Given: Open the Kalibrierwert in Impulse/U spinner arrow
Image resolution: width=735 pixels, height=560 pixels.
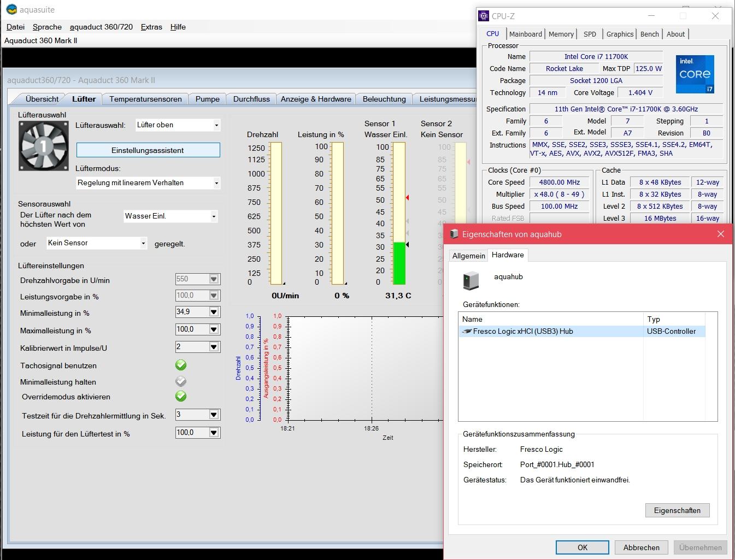Looking at the screenshot, I should (x=214, y=347).
